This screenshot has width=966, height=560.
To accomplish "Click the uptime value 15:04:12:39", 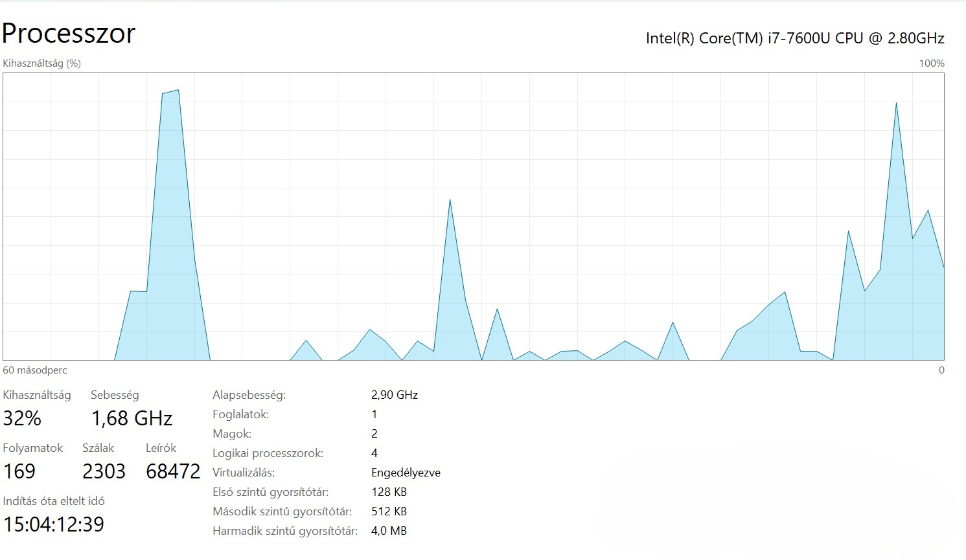I will [54, 524].
